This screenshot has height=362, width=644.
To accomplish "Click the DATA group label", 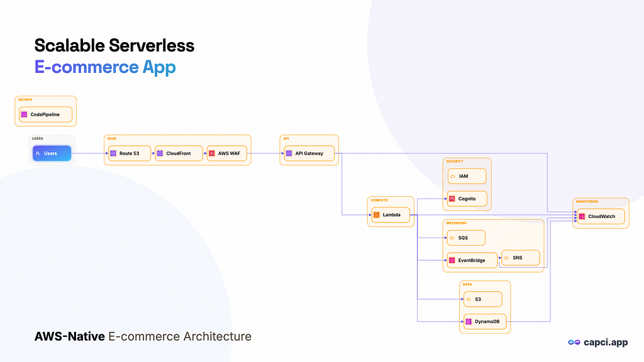I will (467, 285).
